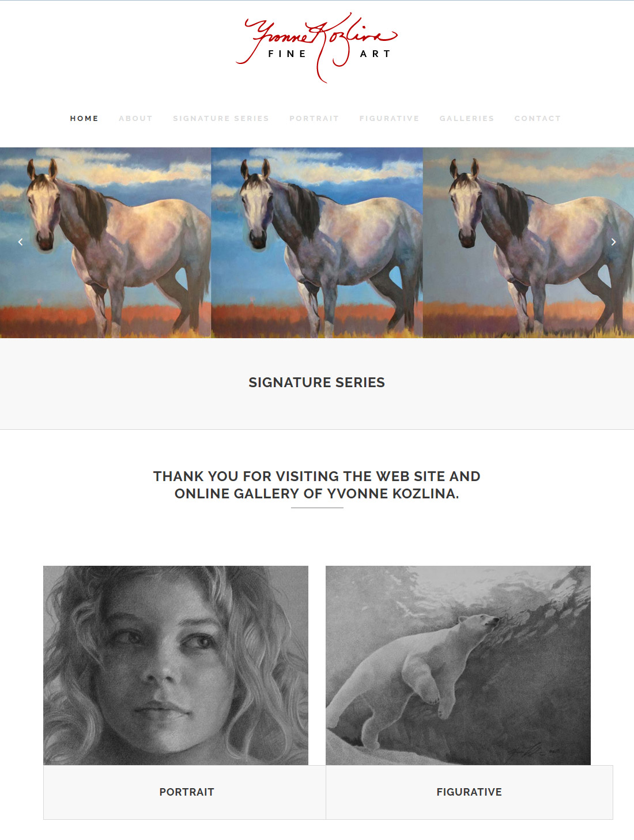The height and width of the screenshot is (840, 634).
Task: Select Portrait in the navigation bar
Action: 314,118
